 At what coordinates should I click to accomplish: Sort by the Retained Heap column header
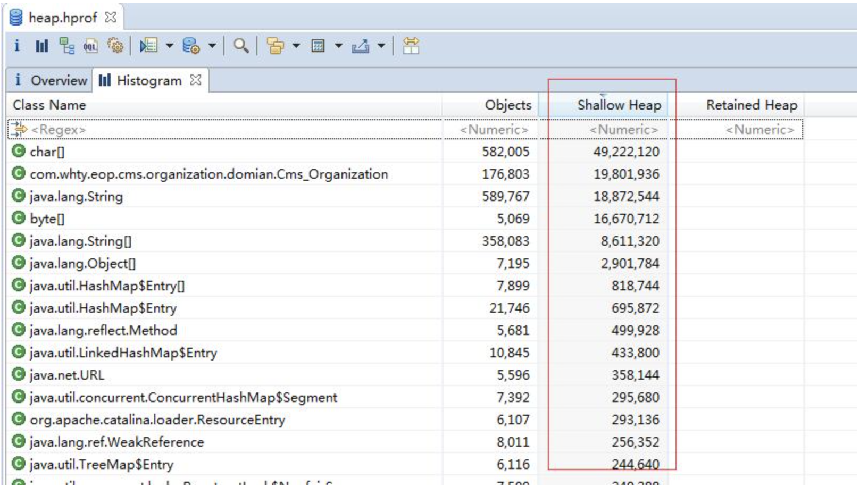pyautogui.click(x=736, y=105)
